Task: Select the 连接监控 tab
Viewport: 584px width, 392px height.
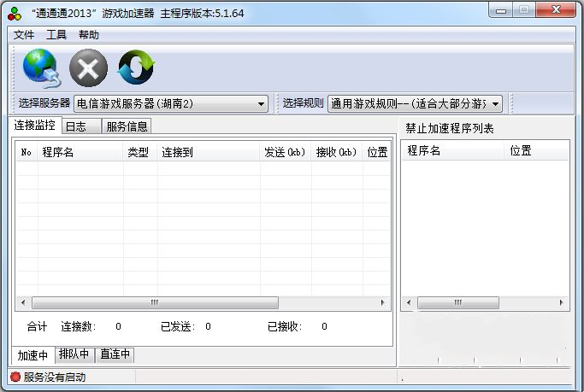Action: 35,126
